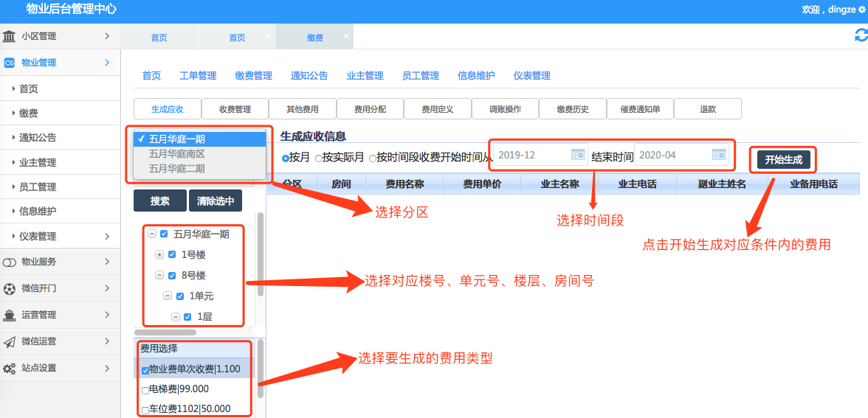Switch to the first 首页 page tab

click(159, 38)
